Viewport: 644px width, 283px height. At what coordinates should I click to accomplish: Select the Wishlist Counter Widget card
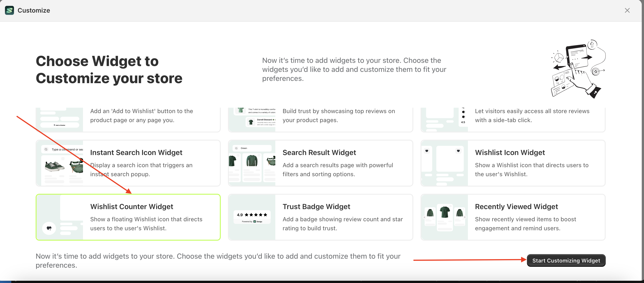click(128, 217)
